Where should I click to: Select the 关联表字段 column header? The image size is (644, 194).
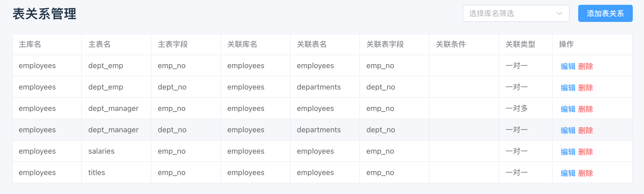tap(385, 44)
